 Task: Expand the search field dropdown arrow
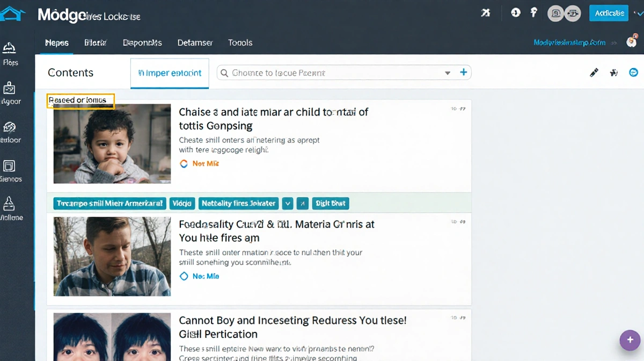coord(448,73)
